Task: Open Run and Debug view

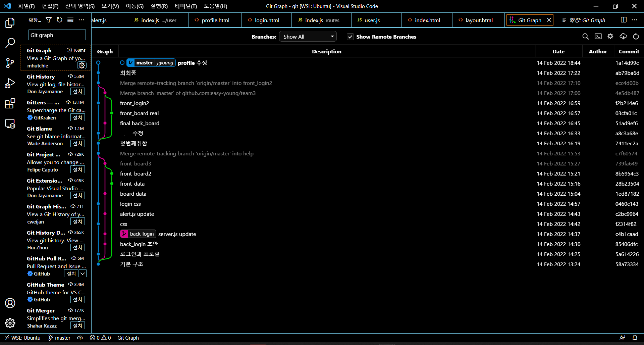Action: point(10,83)
